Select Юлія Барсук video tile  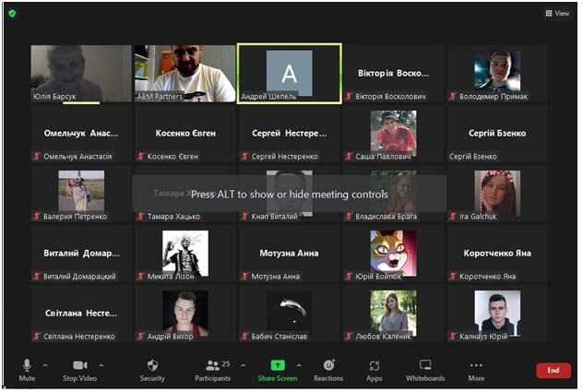click(x=81, y=73)
